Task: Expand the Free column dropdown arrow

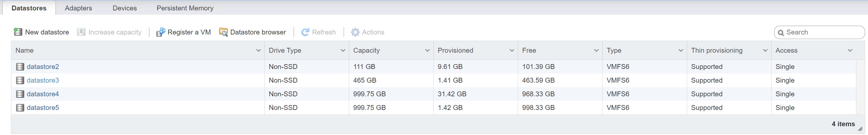Action: [x=596, y=51]
